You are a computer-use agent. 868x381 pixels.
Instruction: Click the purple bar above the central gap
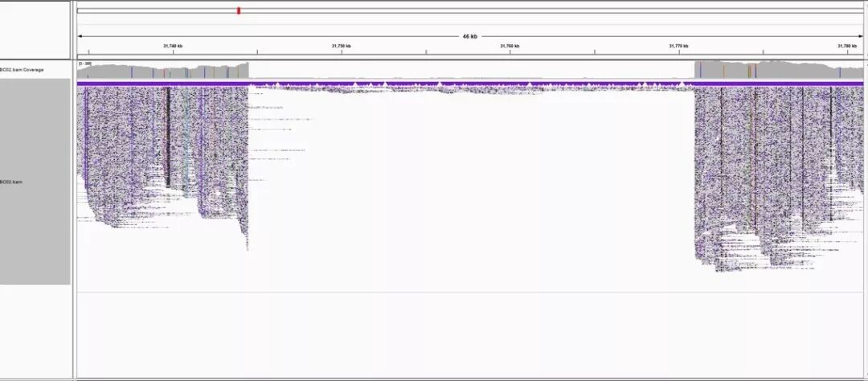(x=470, y=83)
